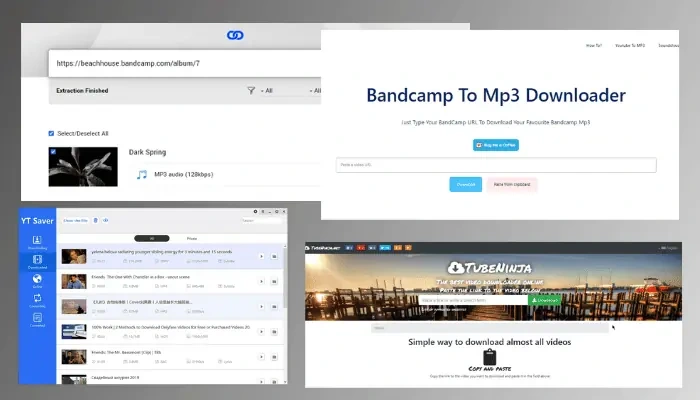Open folder for the yelena belova video
700x400 pixels.
pos(274,256)
